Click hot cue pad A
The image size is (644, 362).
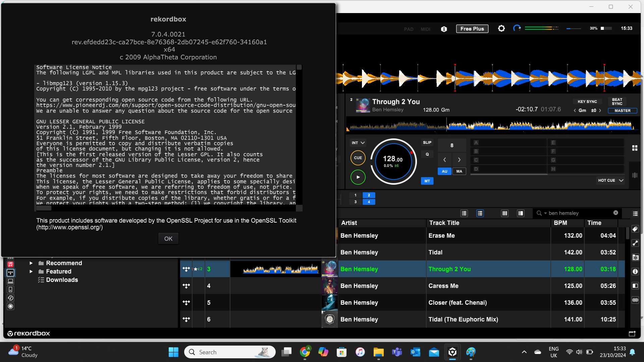pos(508,142)
